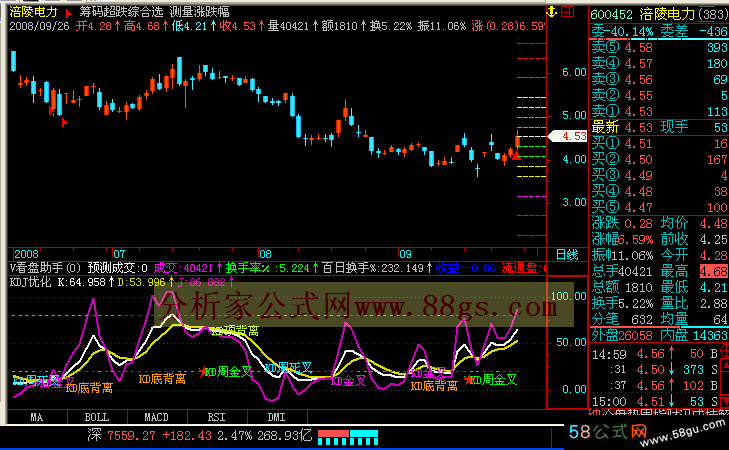Click red flag marker beside 涪陵电力 title
The height and width of the screenshot is (450, 729).
[x=69, y=13]
